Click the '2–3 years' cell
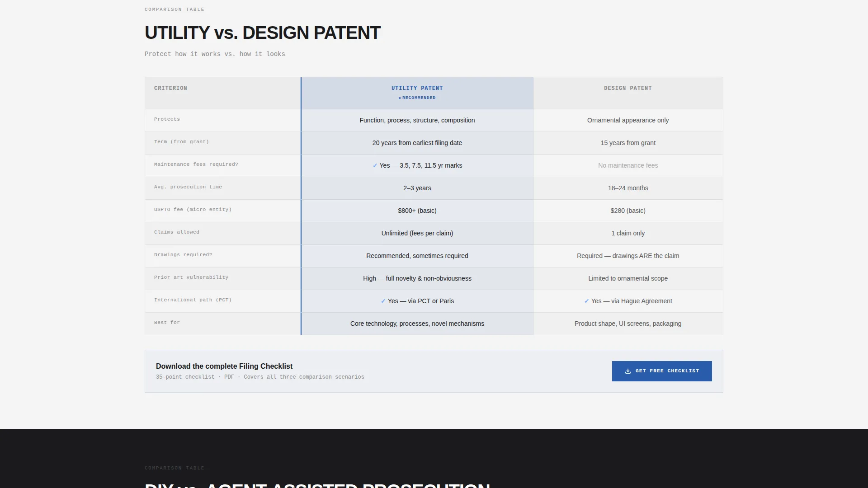Screen dimensions: 868x488 (x=417, y=188)
